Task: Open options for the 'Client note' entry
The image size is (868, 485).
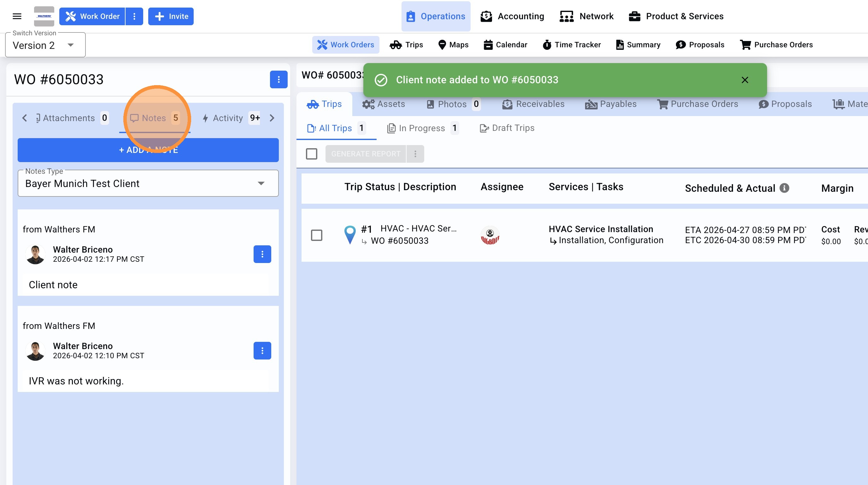Action: tap(262, 254)
